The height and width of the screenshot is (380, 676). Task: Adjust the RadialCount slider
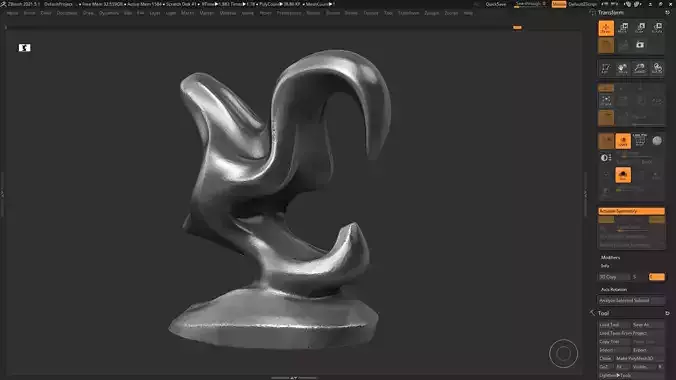coord(631,228)
